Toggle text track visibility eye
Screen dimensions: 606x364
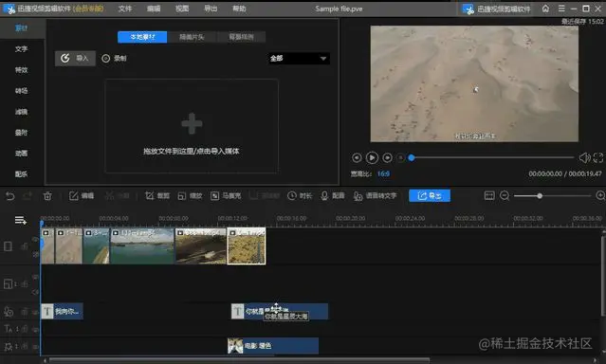click(x=35, y=329)
